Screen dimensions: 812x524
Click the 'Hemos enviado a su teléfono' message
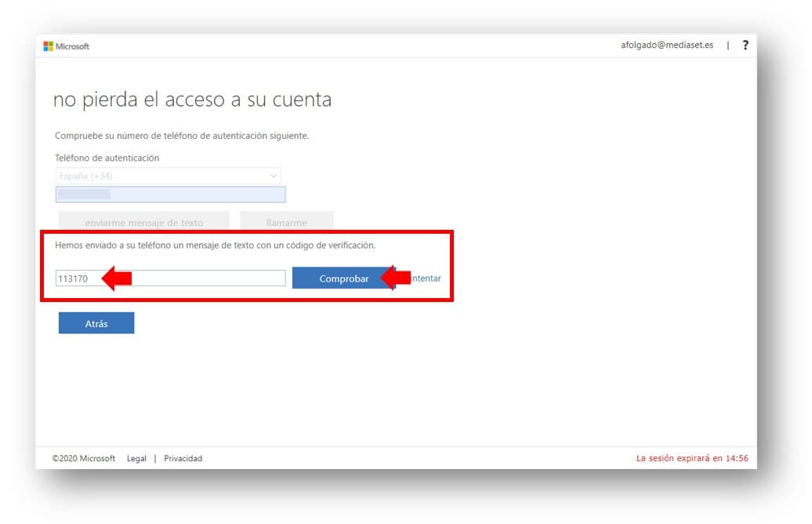tap(215, 246)
